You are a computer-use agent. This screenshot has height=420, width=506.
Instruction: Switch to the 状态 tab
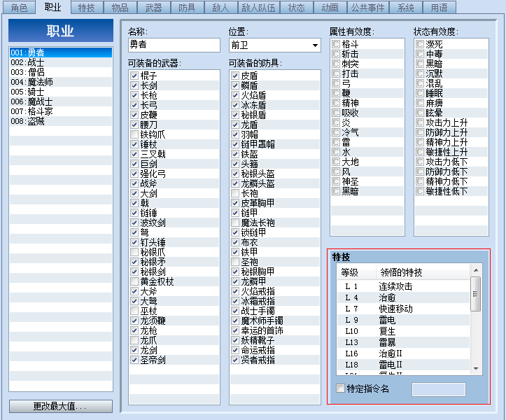point(297,8)
